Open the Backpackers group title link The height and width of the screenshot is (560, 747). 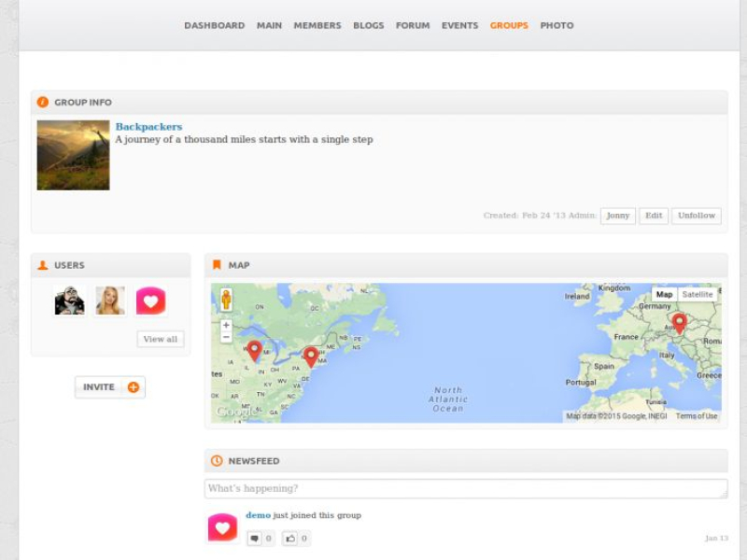click(x=148, y=127)
